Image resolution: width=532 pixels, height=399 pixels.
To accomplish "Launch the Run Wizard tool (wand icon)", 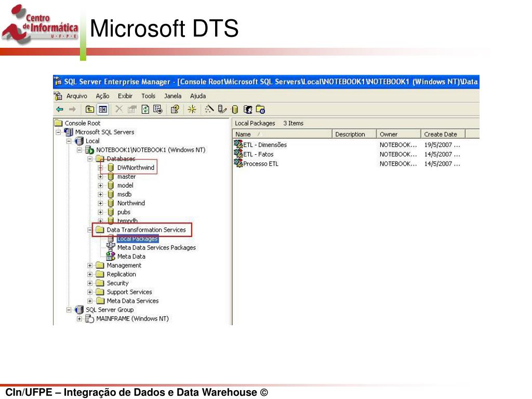I will click(x=210, y=109).
